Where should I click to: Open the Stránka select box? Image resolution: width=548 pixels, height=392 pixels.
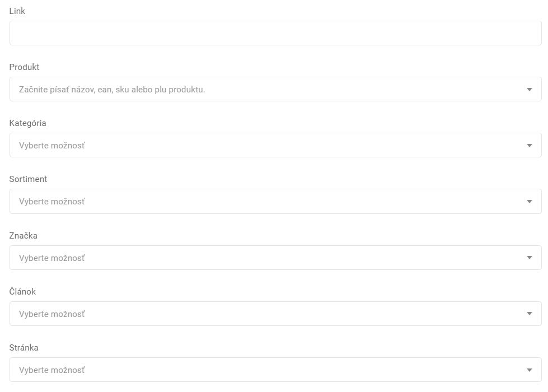[x=275, y=370]
